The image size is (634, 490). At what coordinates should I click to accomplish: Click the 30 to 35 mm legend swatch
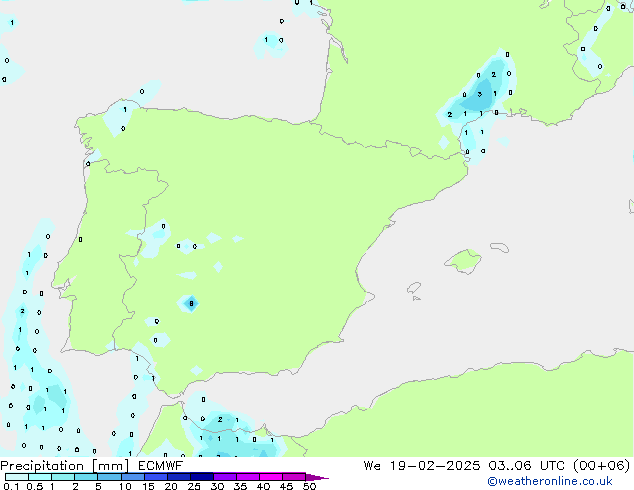click(224, 477)
